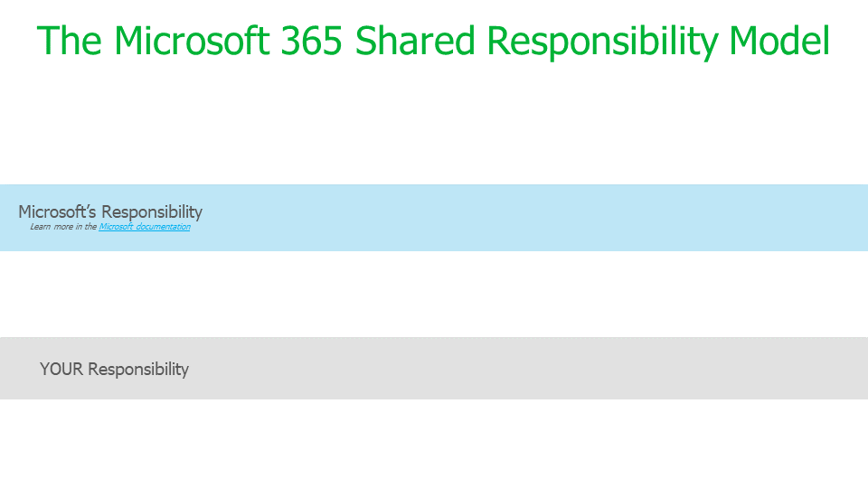Open the Microsoft documentation link
868x488 pixels.
coord(145,227)
